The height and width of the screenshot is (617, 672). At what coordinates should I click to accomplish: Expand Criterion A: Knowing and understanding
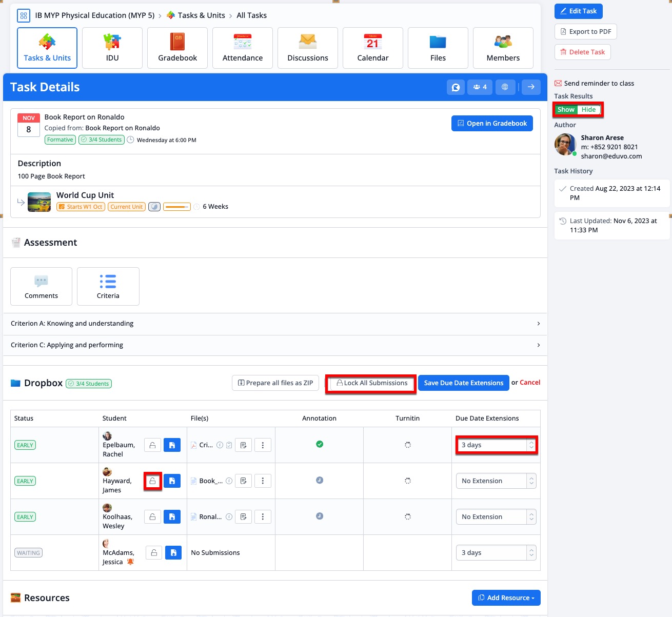pyautogui.click(x=275, y=324)
